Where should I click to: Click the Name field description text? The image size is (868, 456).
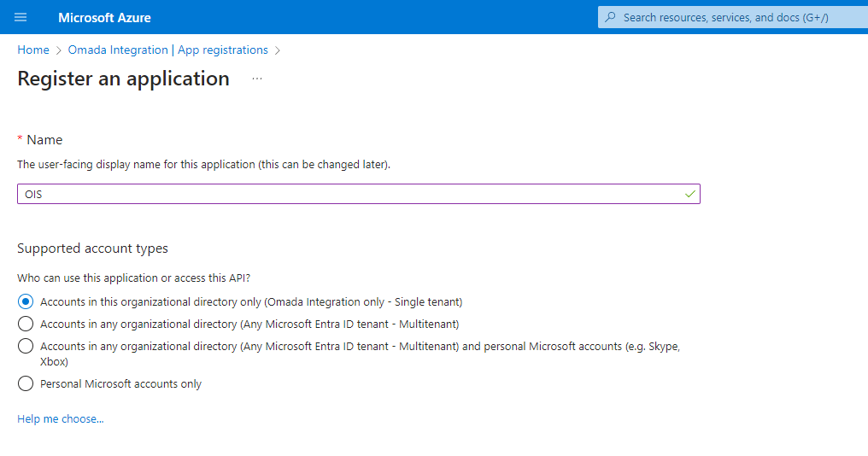(x=203, y=164)
